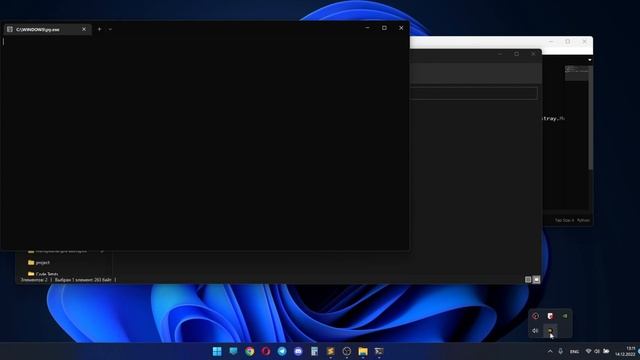This screenshot has width=640, height=360.
Task: Open the clock and date flyout
Action: pos(625,351)
